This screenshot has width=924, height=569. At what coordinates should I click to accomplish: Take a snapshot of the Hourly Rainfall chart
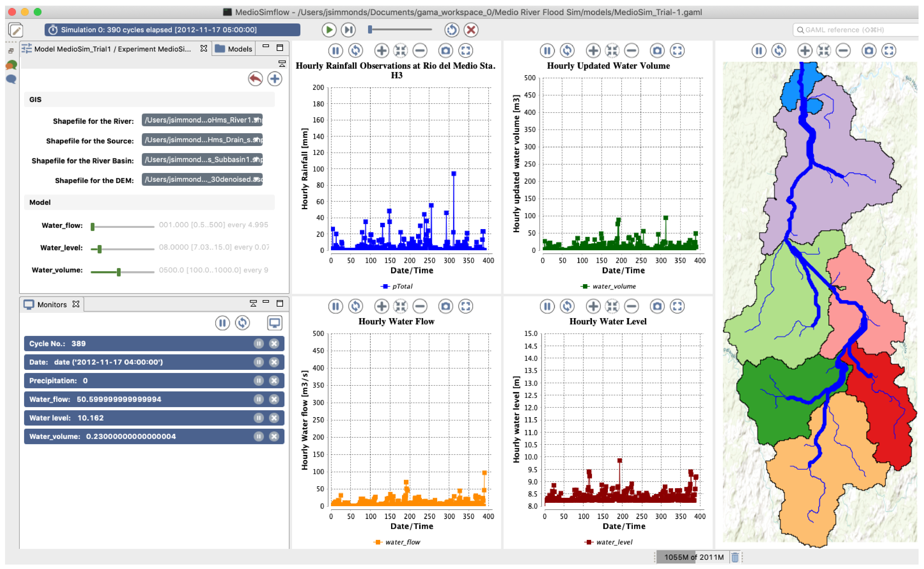[445, 50]
